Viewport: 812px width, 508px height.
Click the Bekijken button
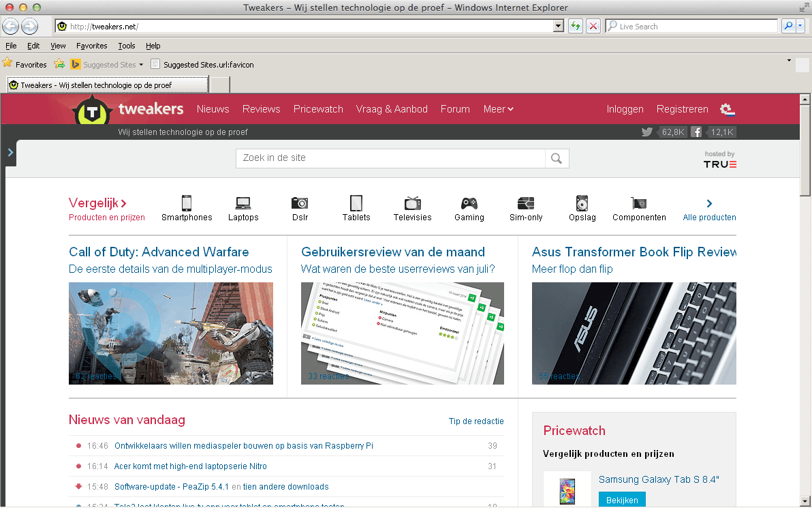point(622,500)
